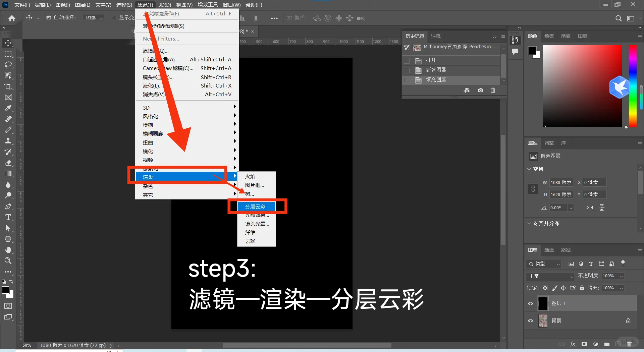Expand the 模糊 filter submenu
Screen dimensions: 644x352
click(x=186, y=125)
